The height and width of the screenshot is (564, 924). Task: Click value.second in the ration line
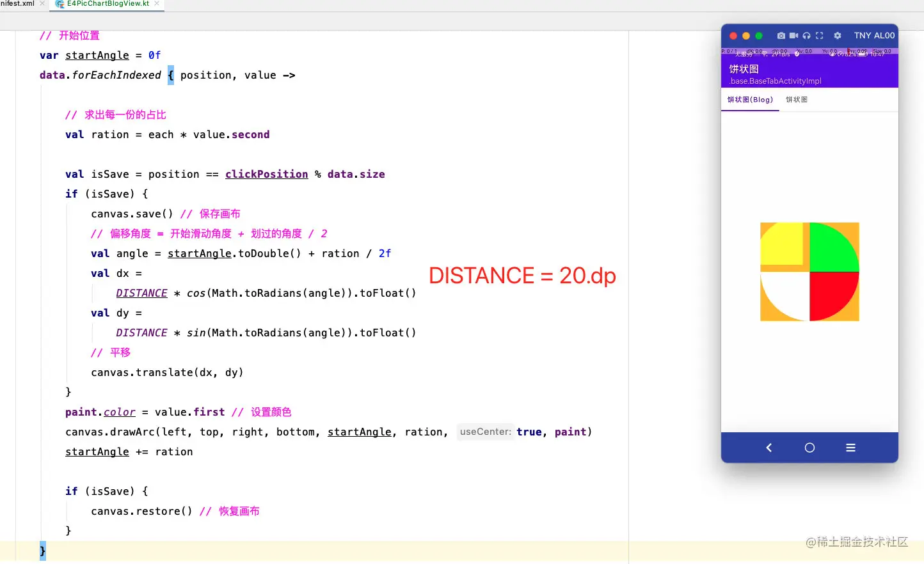click(x=232, y=134)
